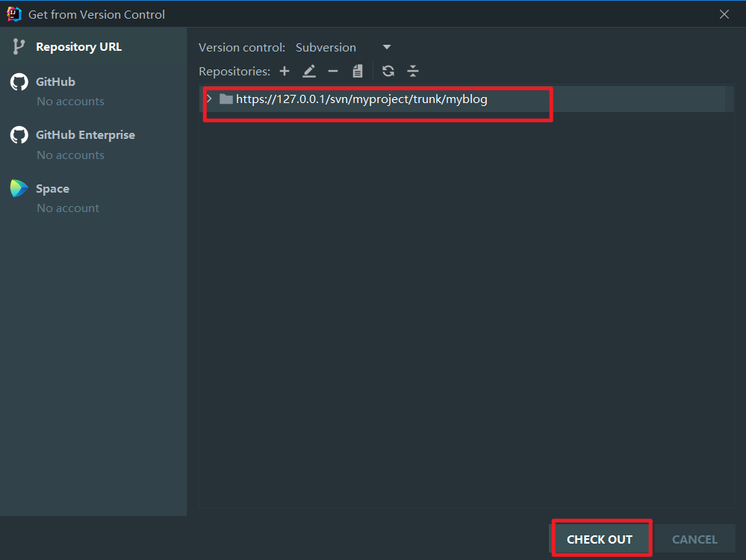Image resolution: width=746 pixels, height=560 pixels.
Task: Edit the selected repository location with the pencil icon
Action: (309, 72)
